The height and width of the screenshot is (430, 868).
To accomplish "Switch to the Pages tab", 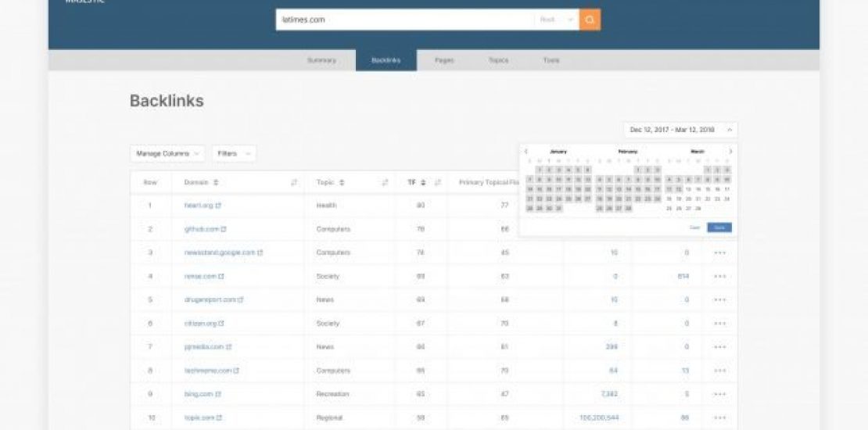I will [x=444, y=60].
